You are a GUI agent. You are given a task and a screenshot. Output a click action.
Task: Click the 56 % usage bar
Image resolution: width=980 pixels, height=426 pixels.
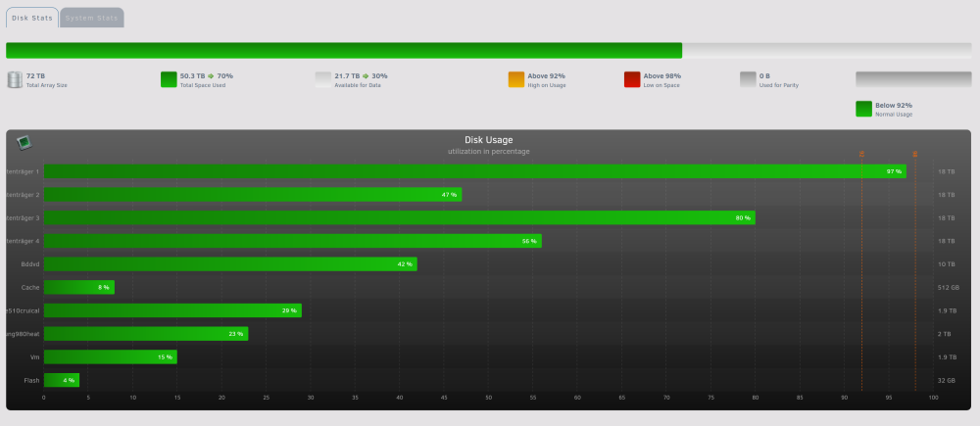[x=292, y=241]
